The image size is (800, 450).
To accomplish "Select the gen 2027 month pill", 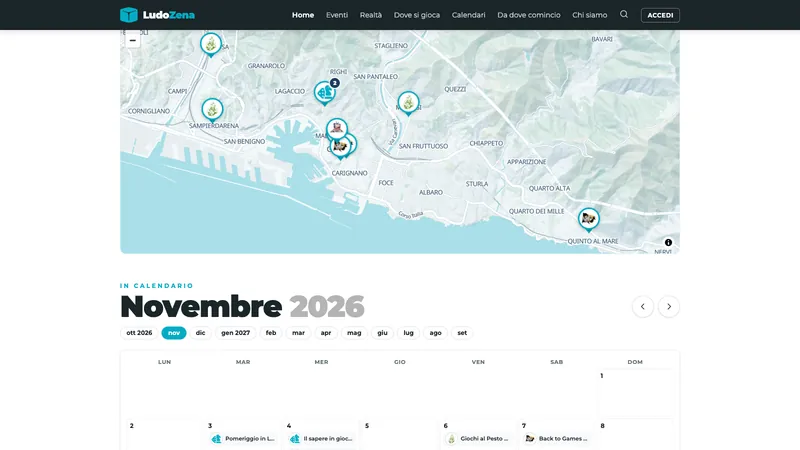I will click(236, 333).
